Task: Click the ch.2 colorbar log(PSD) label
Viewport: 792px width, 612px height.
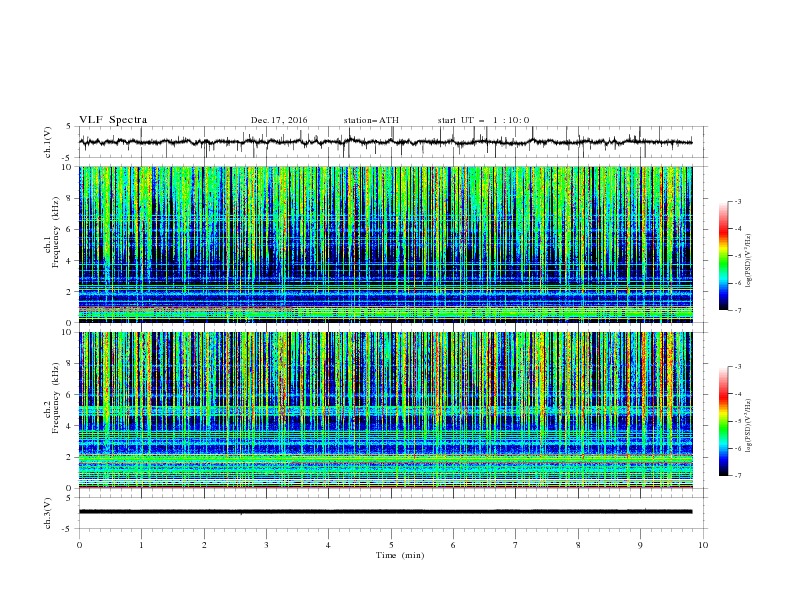Action: pos(749,425)
